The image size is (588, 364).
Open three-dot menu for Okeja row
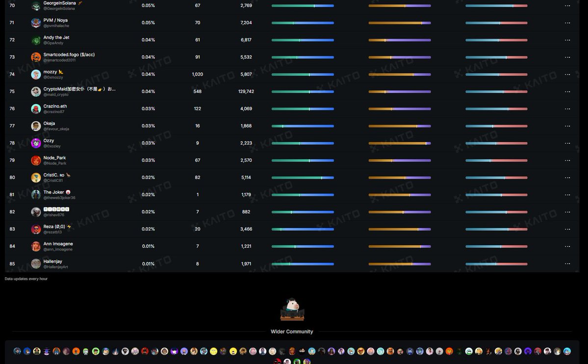point(567,126)
